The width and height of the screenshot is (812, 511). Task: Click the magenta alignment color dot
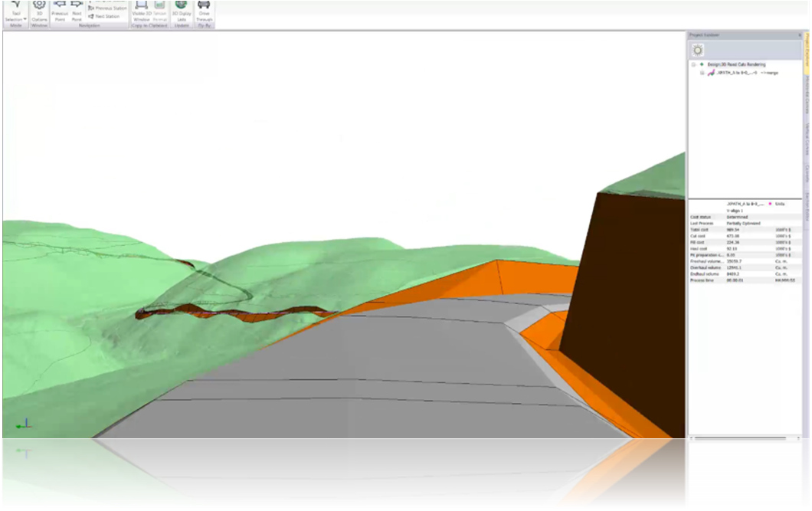pyautogui.click(x=770, y=204)
